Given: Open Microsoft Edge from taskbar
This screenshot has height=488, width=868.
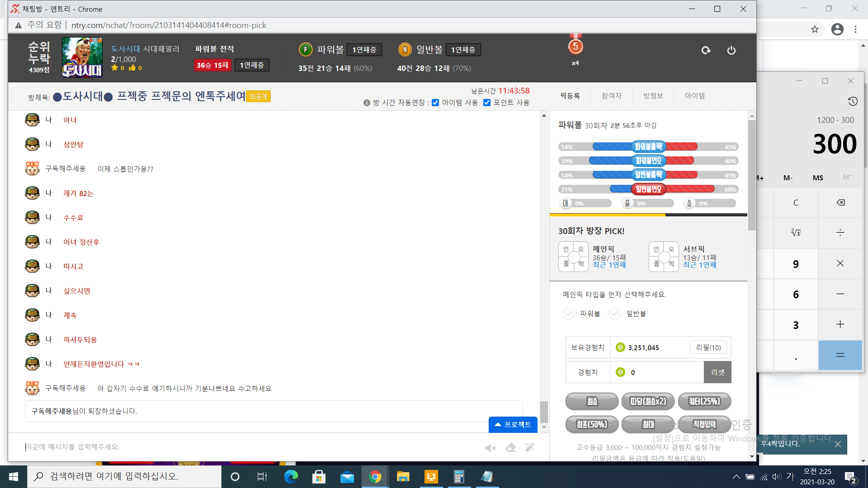Looking at the screenshot, I should click(x=291, y=477).
